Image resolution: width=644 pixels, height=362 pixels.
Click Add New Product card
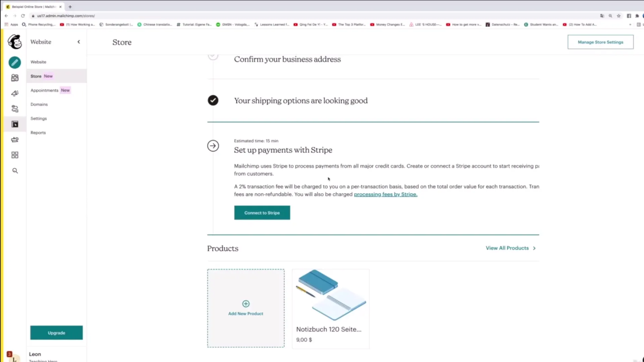246,308
